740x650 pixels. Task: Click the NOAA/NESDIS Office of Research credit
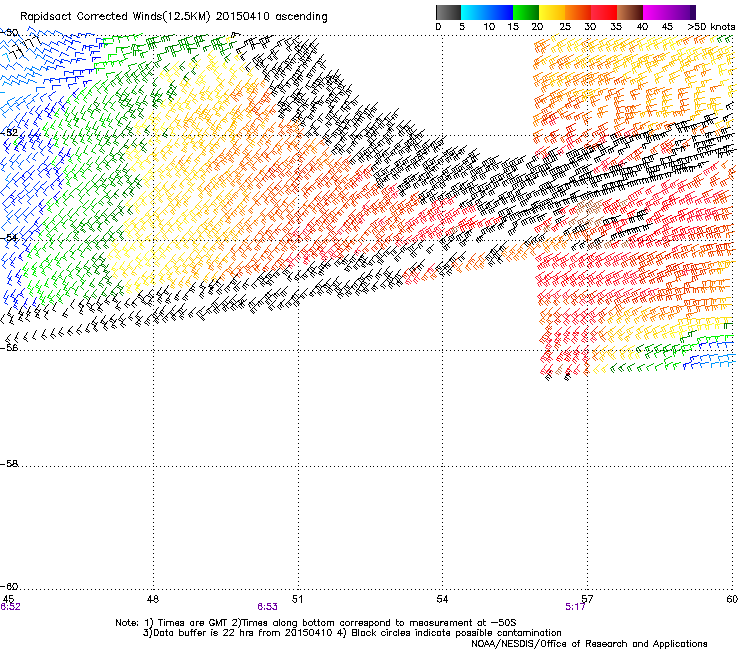(x=589, y=644)
